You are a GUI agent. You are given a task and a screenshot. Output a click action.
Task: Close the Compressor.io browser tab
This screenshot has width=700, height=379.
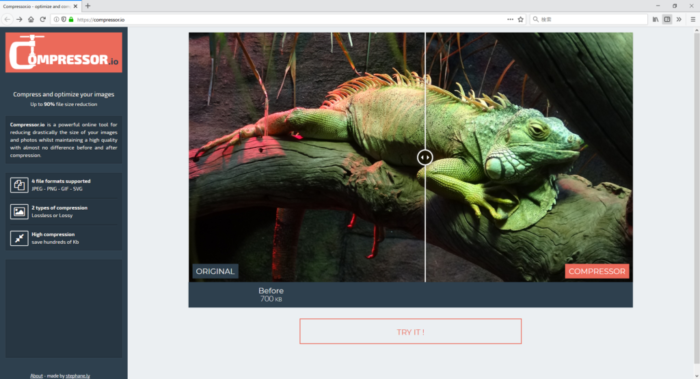point(75,6)
